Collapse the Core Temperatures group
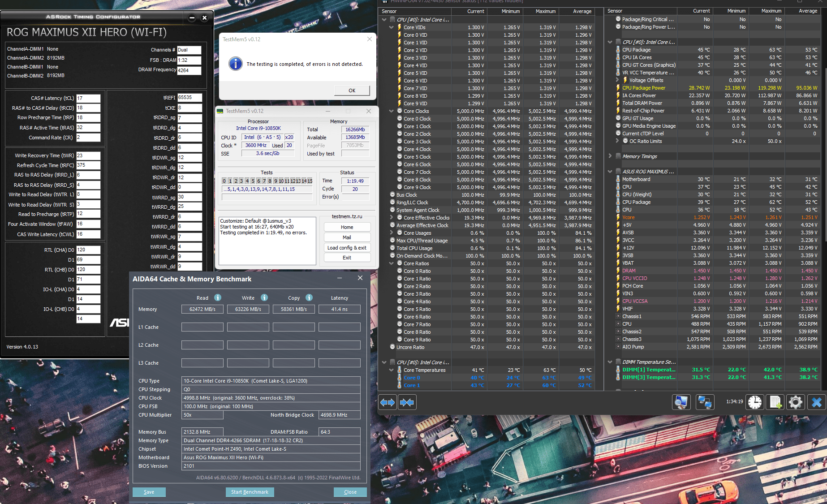The width and height of the screenshot is (827, 504). pyautogui.click(x=392, y=370)
